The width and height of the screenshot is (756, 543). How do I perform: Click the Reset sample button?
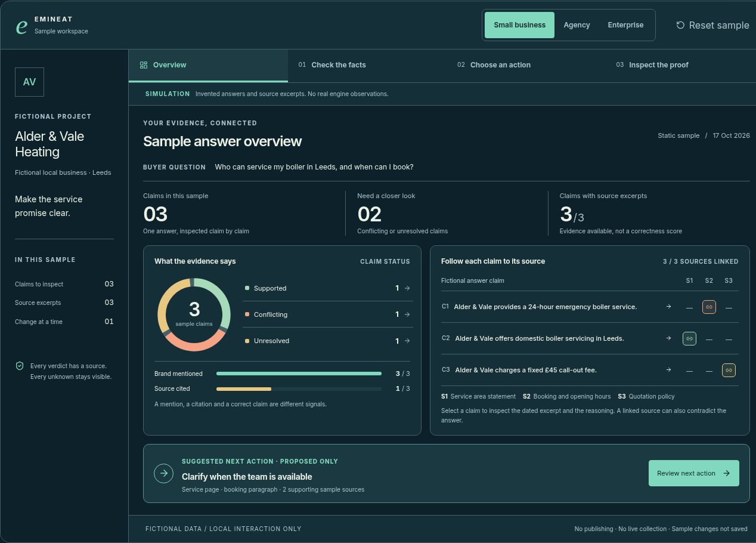712,25
